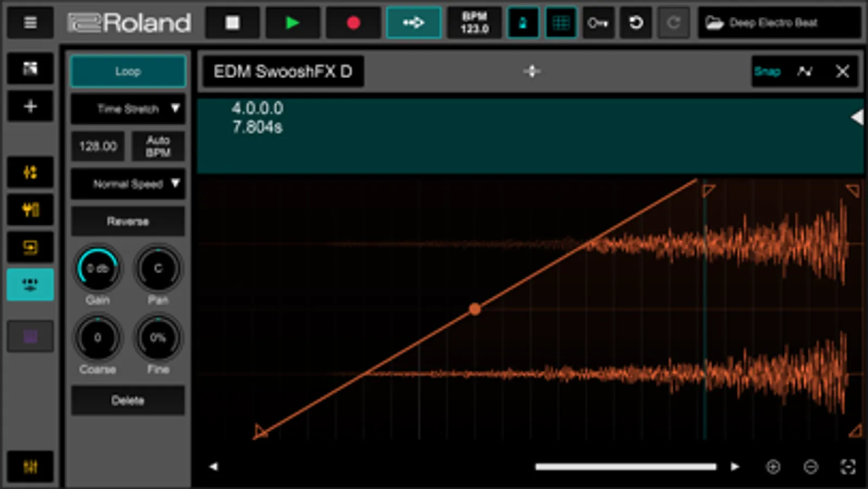Select the Loop mode tab
This screenshot has height=489, width=868.
pos(128,71)
